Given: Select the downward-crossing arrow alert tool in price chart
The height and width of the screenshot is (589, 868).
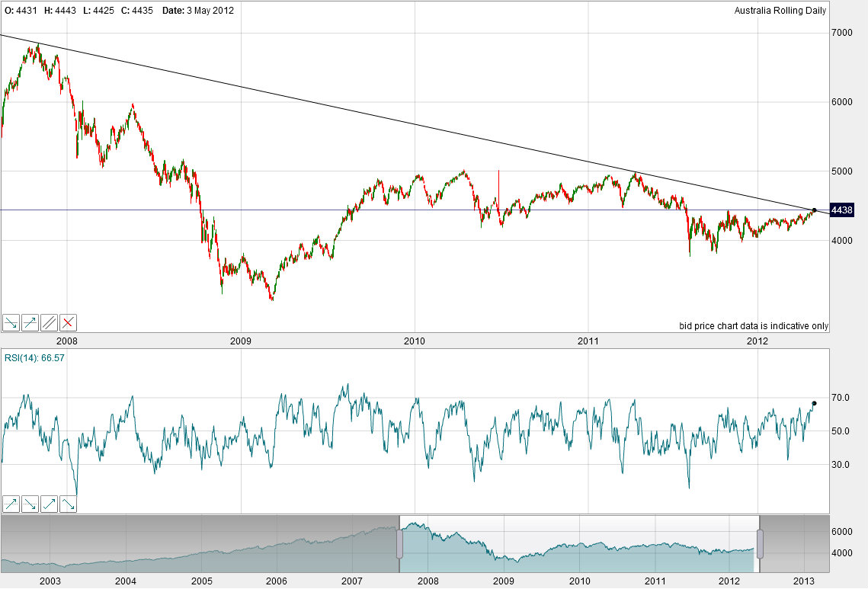Looking at the screenshot, I should (x=11, y=322).
